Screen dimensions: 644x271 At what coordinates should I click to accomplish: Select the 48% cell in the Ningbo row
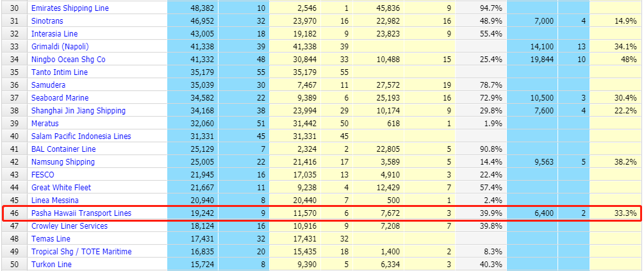[x=615, y=59]
